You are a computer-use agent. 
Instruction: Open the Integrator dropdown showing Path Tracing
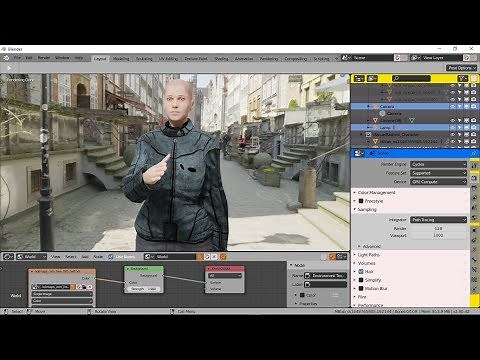[x=438, y=220]
